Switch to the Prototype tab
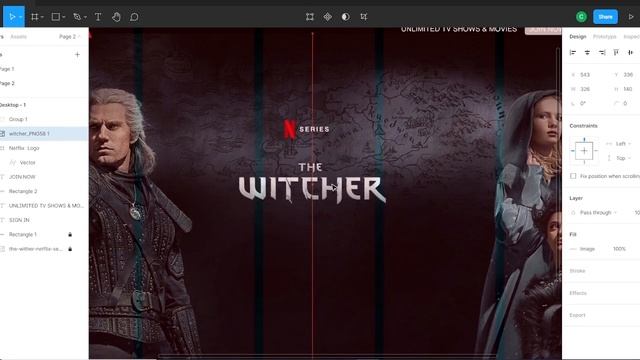Image resolution: width=640 pixels, height=360 pixels. click(604, 37)
